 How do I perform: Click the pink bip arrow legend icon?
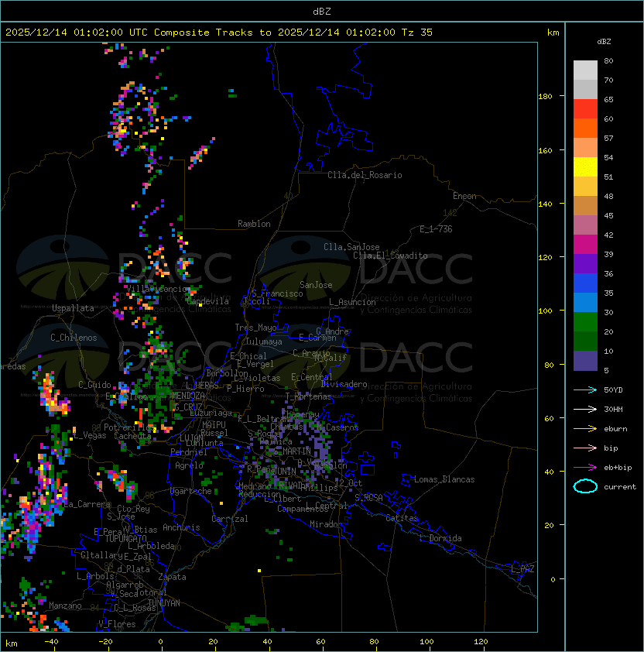[585, 448]
